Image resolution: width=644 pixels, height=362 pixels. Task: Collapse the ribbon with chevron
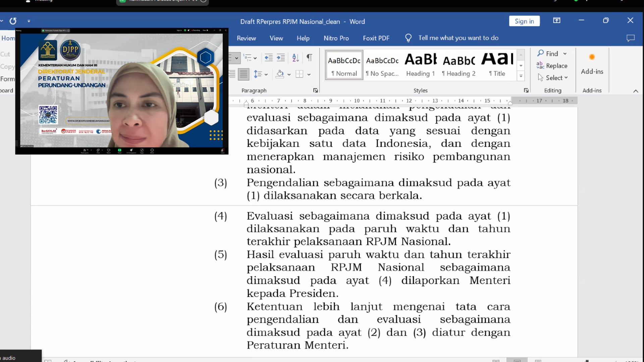click(x=636, y=91)
